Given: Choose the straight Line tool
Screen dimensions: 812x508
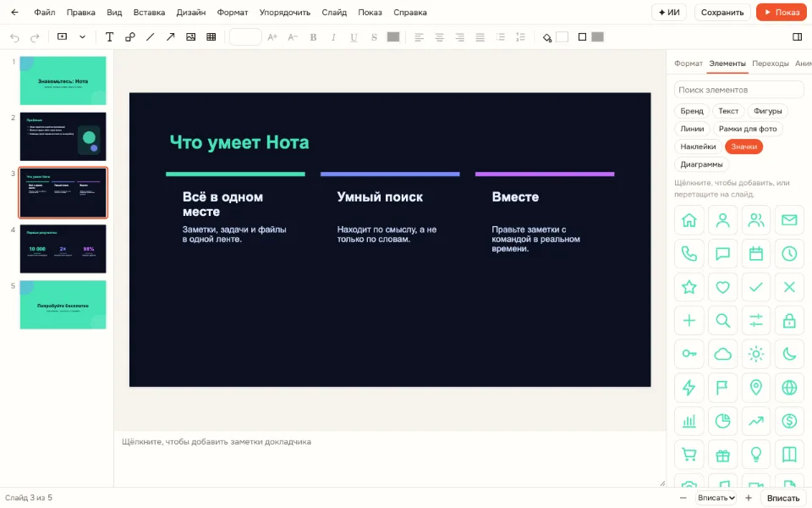Looking at the screenshot, I should (151, 36).
